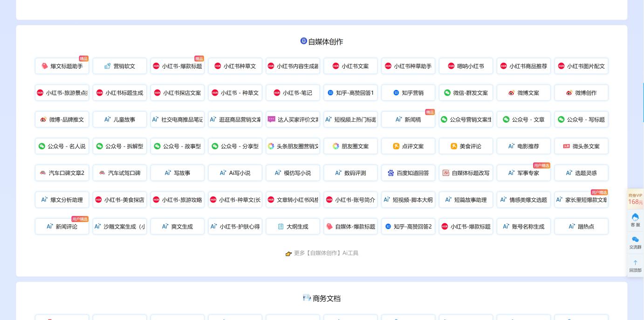Viewport: 644px width, 320px height.
Task: Click 汽车口碑文章2 car icon
Action: pos(43,173)
